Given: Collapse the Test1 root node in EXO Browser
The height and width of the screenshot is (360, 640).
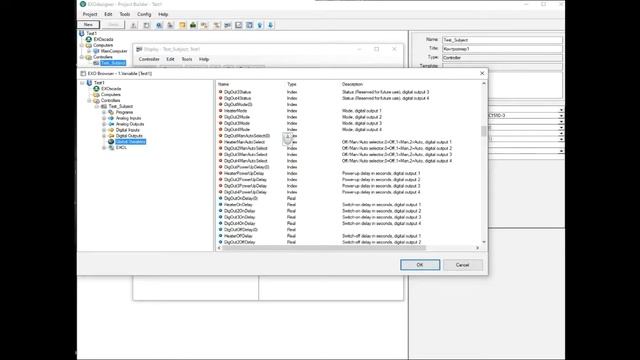Looking at the screenshot, I should point(82,83).
